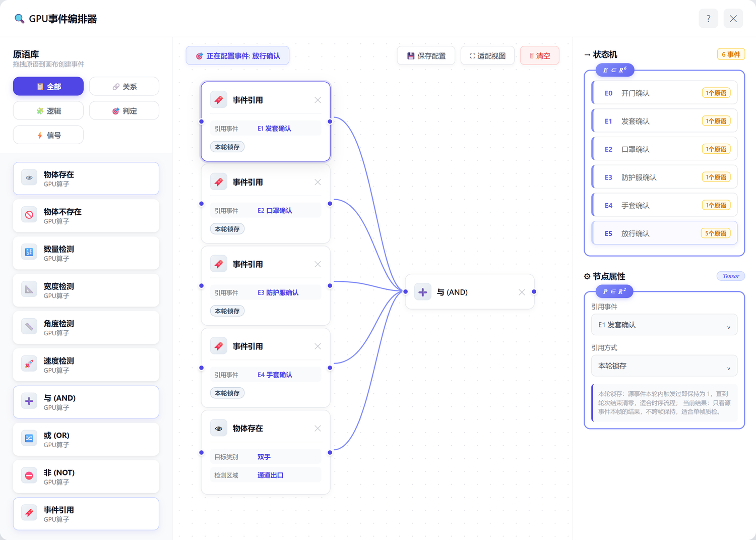
Task: Open the 引用方式 dropdown showing 本轮锁存
Action: (x=664, y=366)
